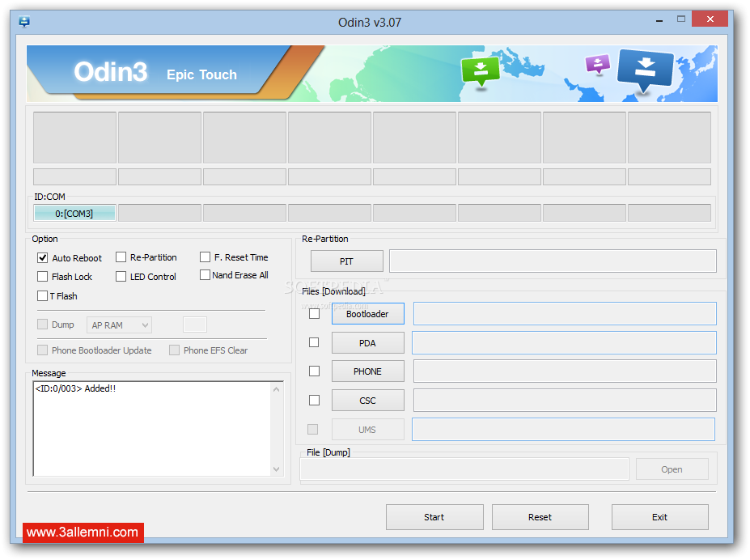Enable the LED Control checkbox
Viewport: 750px width, 560px height.
pos(121,277)
